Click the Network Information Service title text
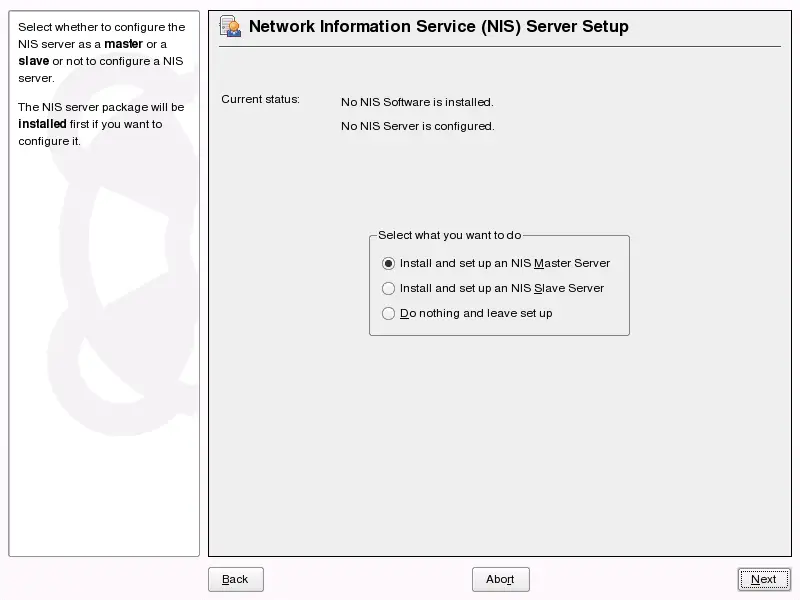This screenshot has width=800, height=600. [440, 27]
